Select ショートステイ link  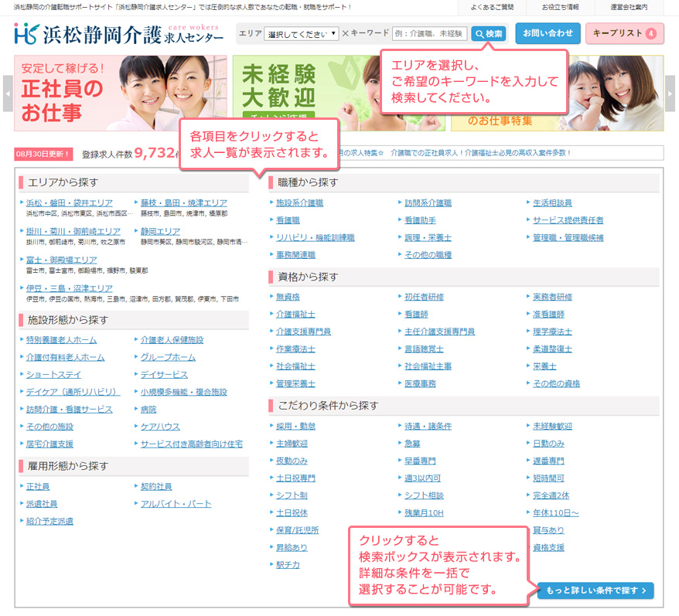pos(53,374)
